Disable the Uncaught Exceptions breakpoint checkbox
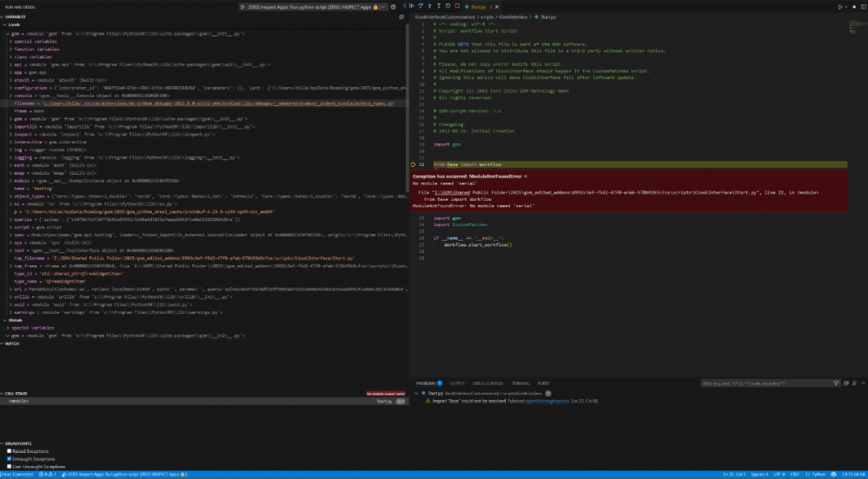Viewport: 868px width, 479px height. (10, 458)
